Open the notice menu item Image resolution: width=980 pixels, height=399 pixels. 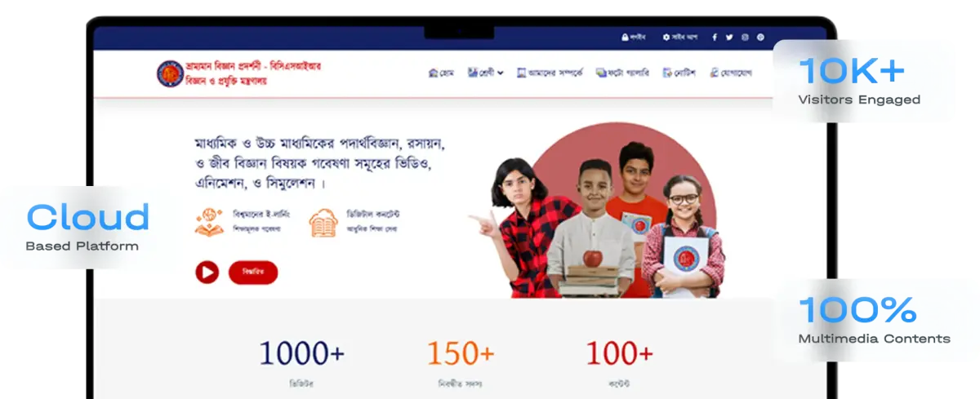coord(679,73)
